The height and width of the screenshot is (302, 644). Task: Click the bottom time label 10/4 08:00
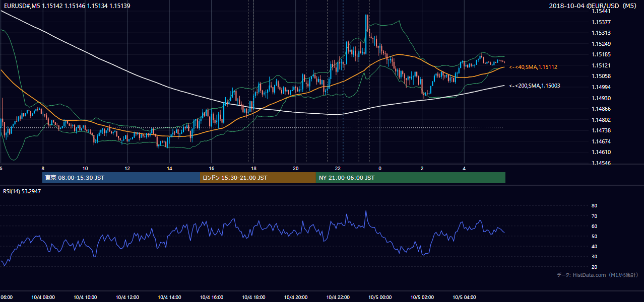click(43, 297)
